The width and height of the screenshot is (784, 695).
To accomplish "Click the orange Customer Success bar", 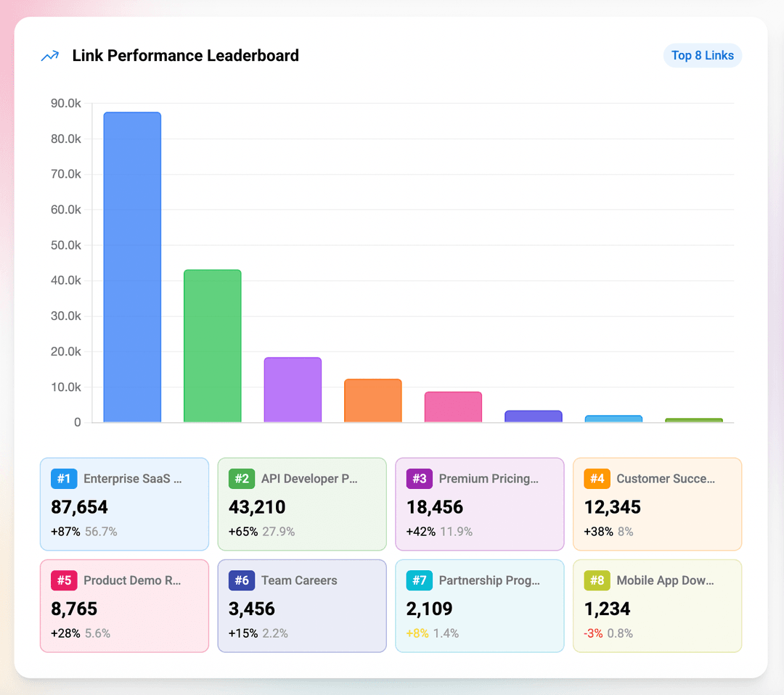I will pos(372,399).
